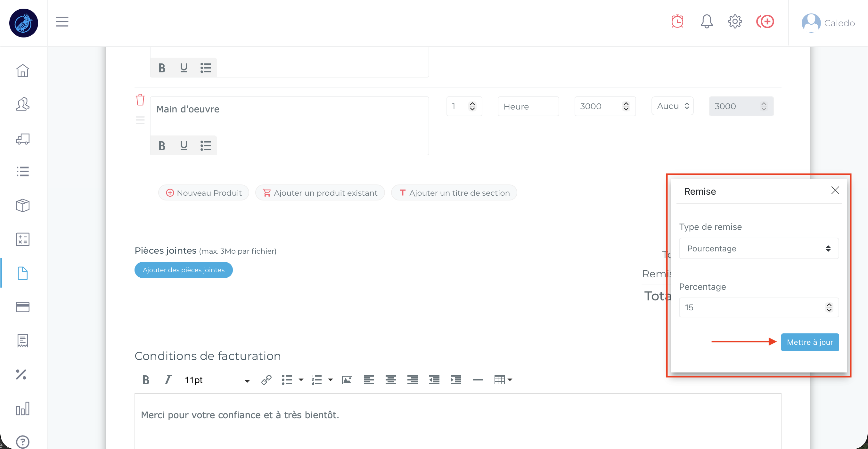
Task: Open the home dashboard sidebar icon
Action: click(22, 71)
